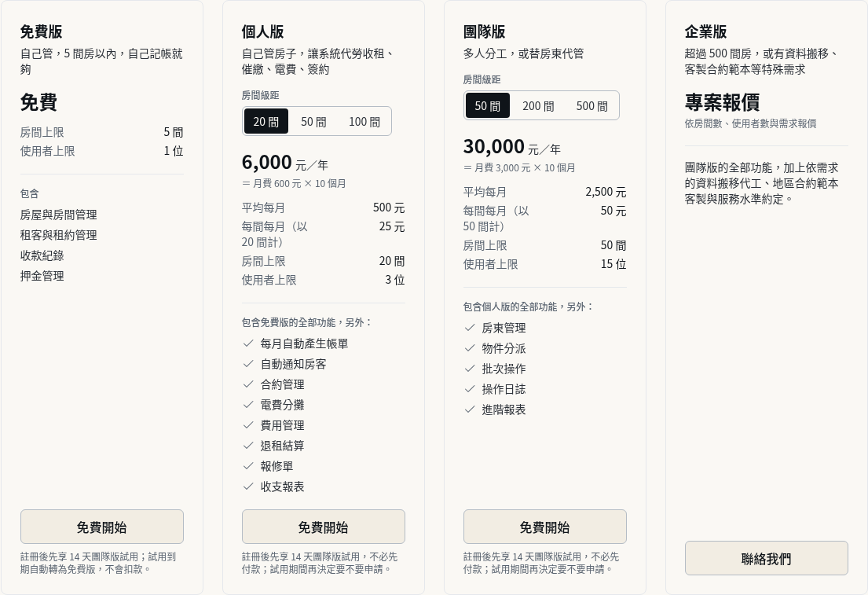Click checkmark beside 費用管理
The width and height of the screenshot is (868, 595).
pos(248,425)
